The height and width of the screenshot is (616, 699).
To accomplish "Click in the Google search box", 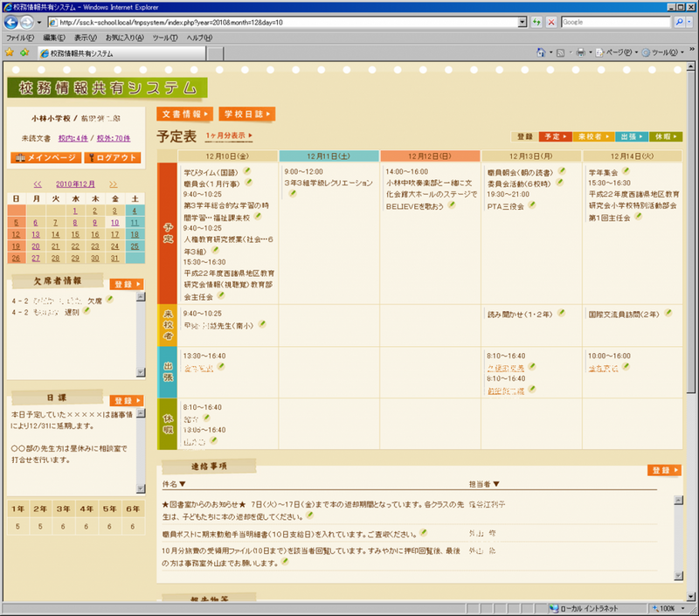I will [x=613, y=22].
